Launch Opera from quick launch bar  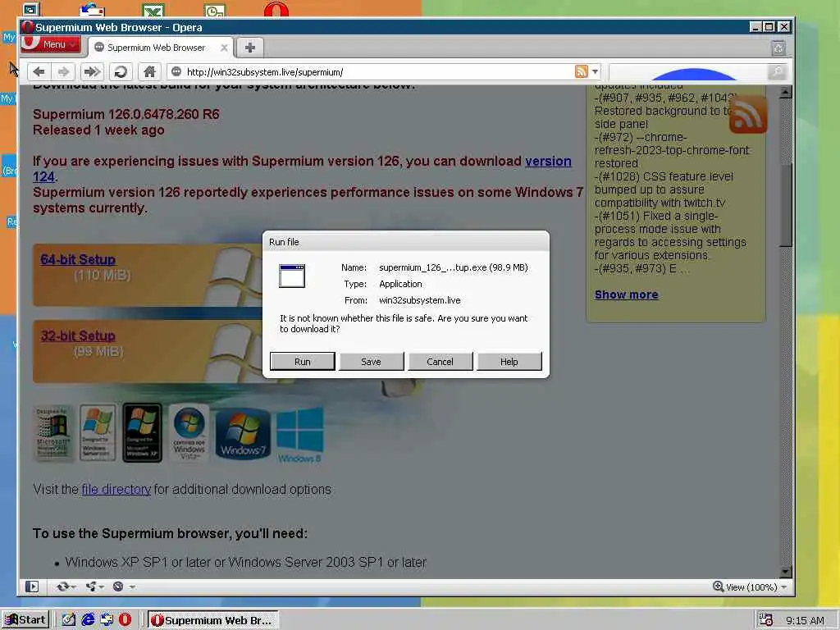[x=125, y=620]
